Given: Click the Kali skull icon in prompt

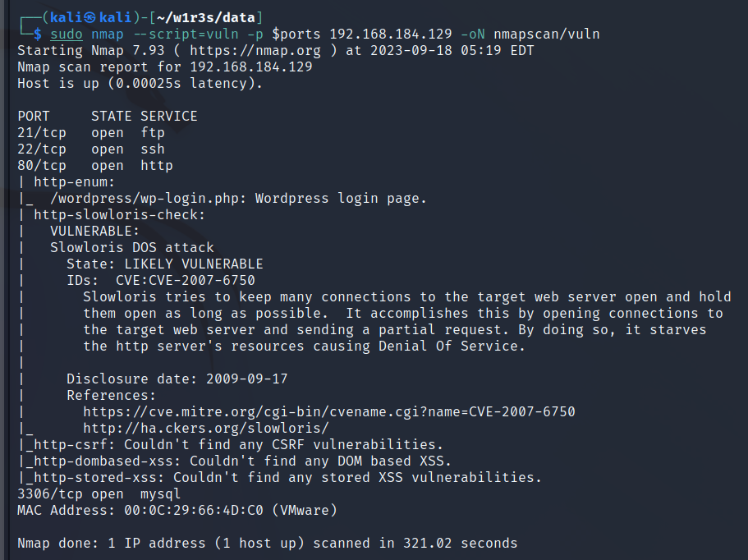Looking at the screenshot, I should 89,17.
